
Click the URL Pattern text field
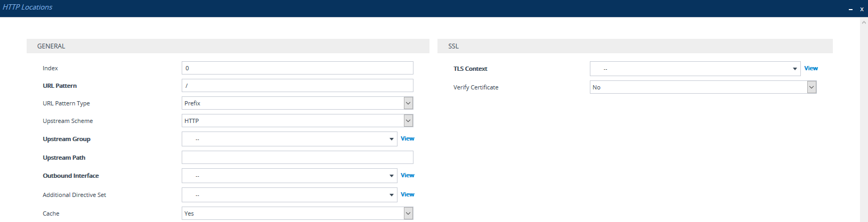(x=297, y=86)
